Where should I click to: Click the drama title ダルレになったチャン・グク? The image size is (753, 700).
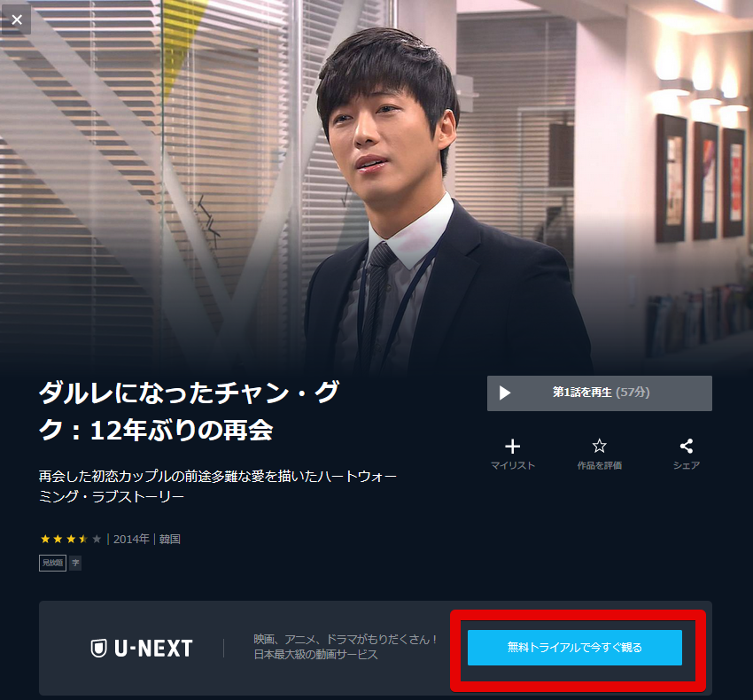click(x=190, y=411)
